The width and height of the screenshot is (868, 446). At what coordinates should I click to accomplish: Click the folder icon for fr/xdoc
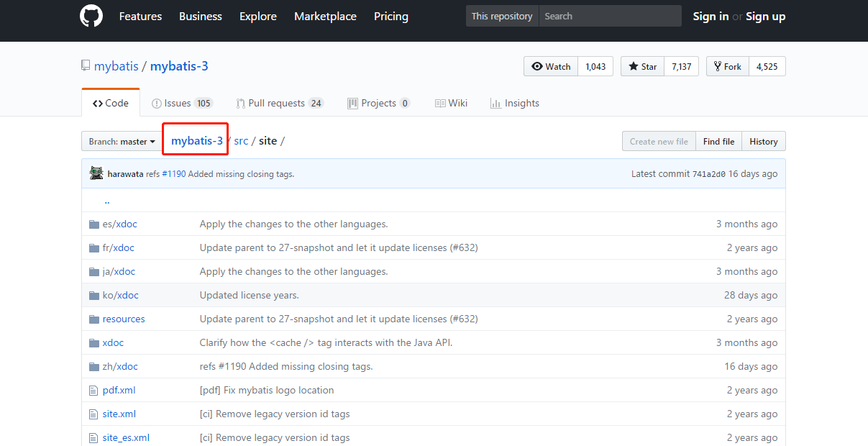pyautogui.click(x=93, y=248)
